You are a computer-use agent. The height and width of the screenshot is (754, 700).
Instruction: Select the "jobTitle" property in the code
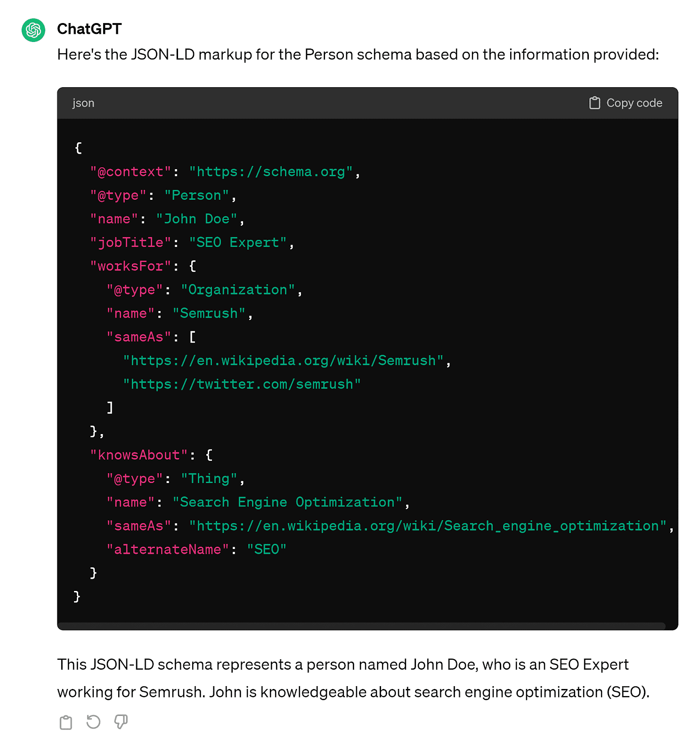(x=131, y=242)
